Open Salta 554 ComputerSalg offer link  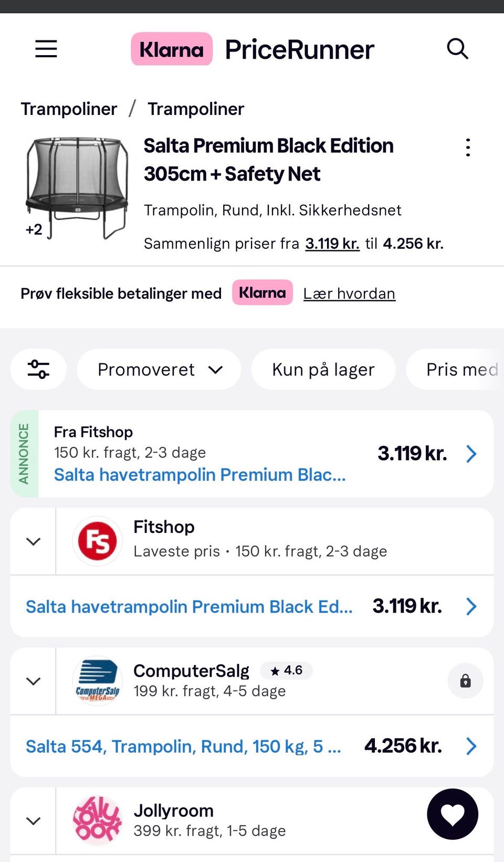click(x=184, y=746)
